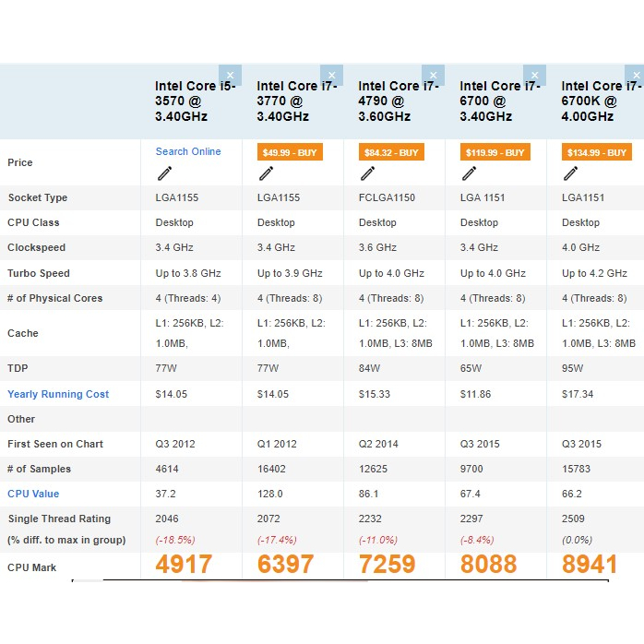Click the Intel Core i7-4790 header title
Screen dimensions: 644x644
point(398,101)
